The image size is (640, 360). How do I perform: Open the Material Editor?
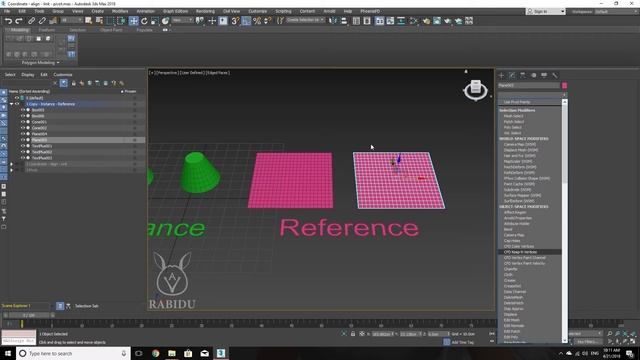(413, 20)
